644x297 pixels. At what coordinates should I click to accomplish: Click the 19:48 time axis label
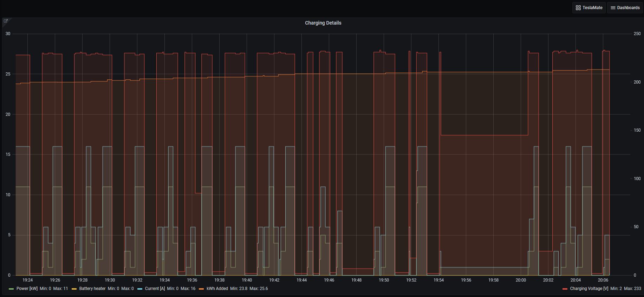coord(356,280)
